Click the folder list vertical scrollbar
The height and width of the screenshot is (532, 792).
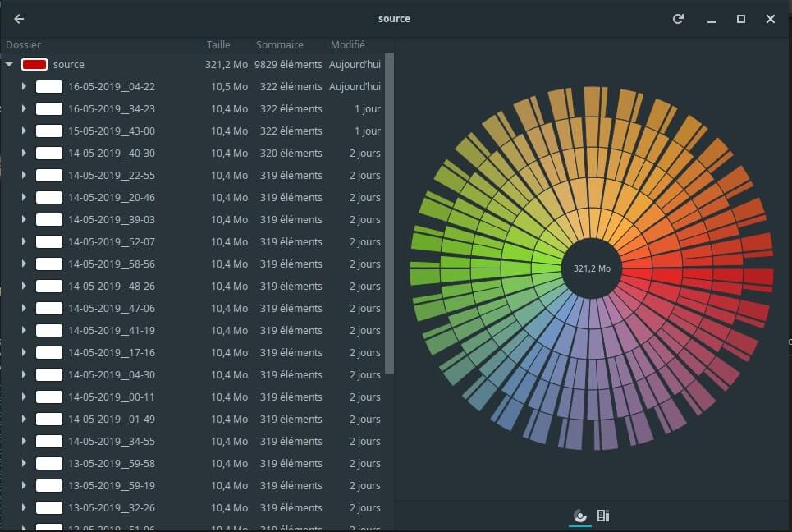[390, 213]
